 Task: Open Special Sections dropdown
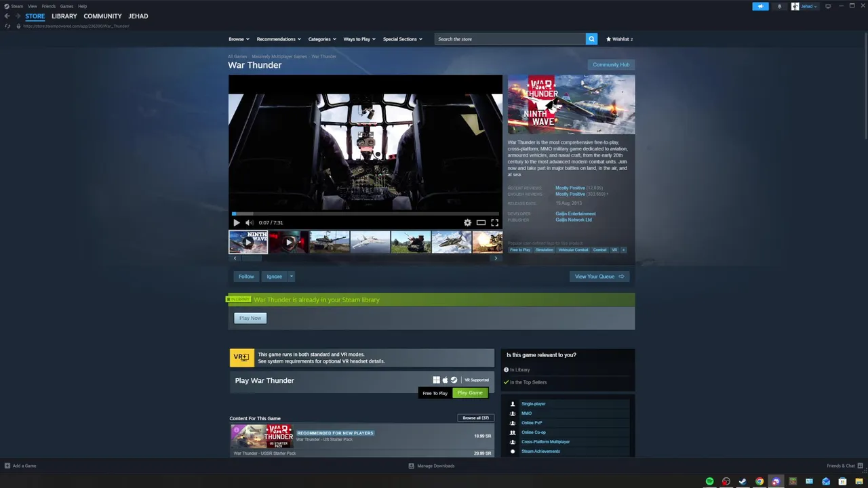[402, 39]
